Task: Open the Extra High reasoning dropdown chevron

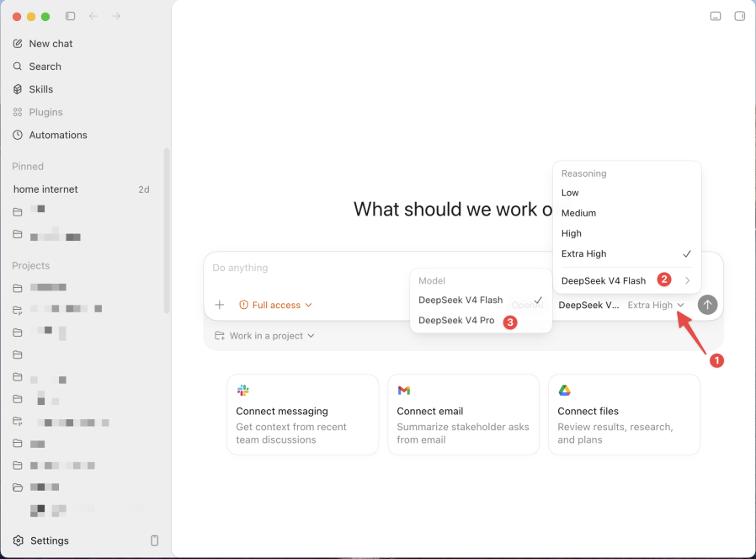Action: coord(680,305)
